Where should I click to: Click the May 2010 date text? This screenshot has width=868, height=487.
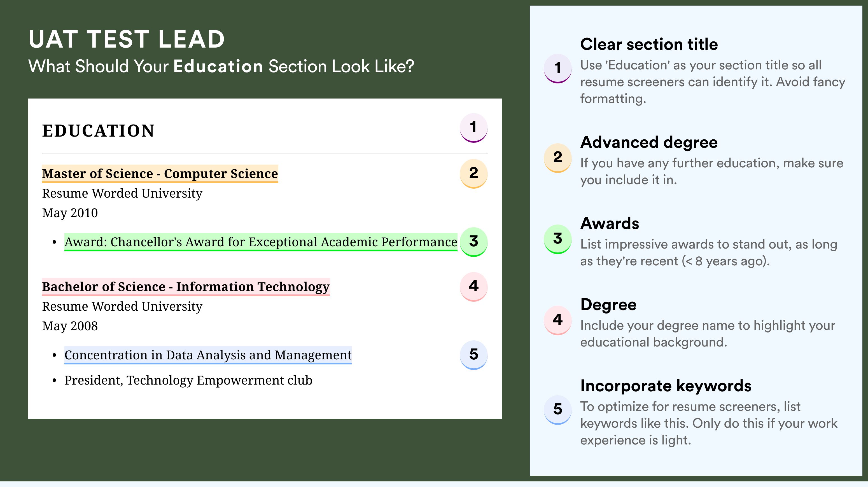[x=70, y=213]
